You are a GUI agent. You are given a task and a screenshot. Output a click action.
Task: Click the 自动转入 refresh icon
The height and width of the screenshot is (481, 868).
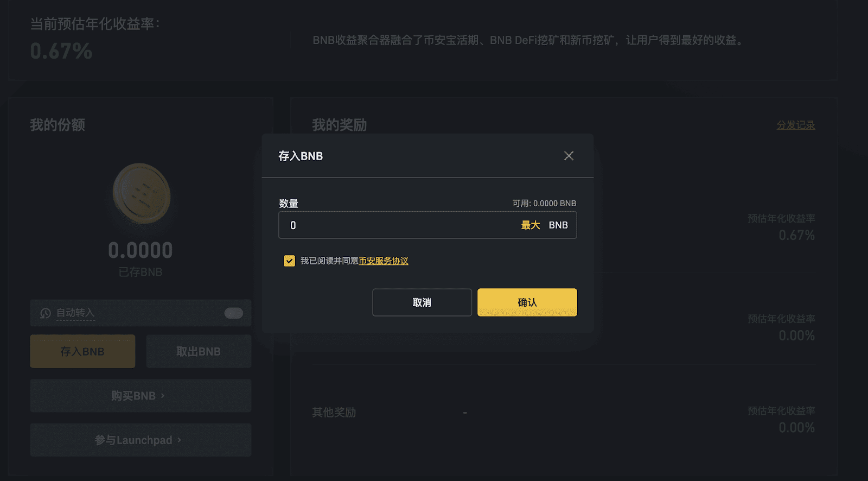[46, 313]
